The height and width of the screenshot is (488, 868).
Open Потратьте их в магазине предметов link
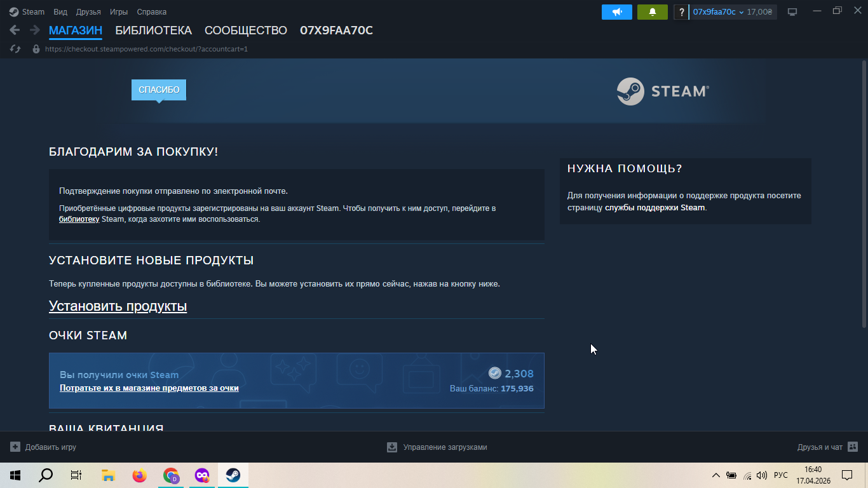point(149,388)
